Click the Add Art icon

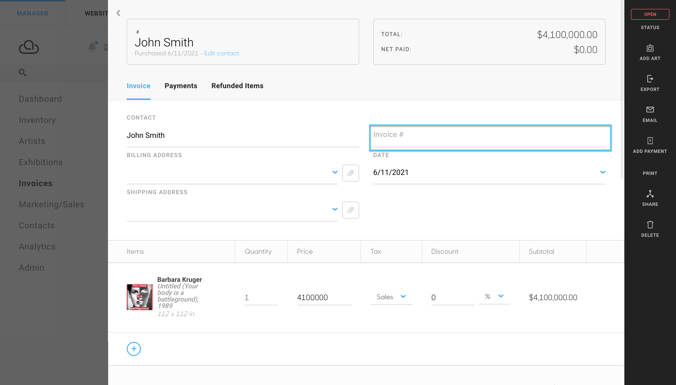650,48
